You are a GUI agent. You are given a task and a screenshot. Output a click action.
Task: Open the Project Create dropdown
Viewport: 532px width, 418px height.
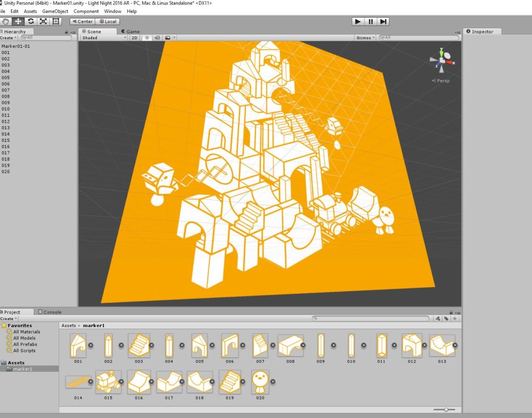point(8,319)
